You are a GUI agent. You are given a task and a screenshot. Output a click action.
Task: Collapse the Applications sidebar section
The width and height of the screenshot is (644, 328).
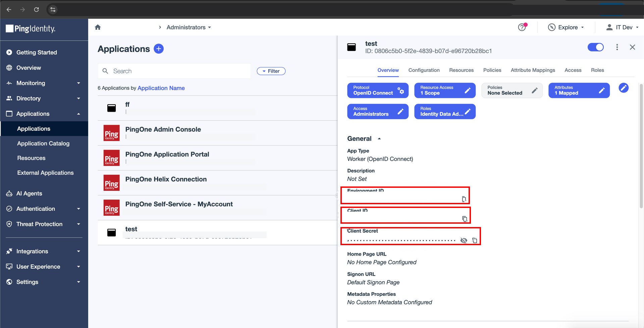(x=44, y=114)
